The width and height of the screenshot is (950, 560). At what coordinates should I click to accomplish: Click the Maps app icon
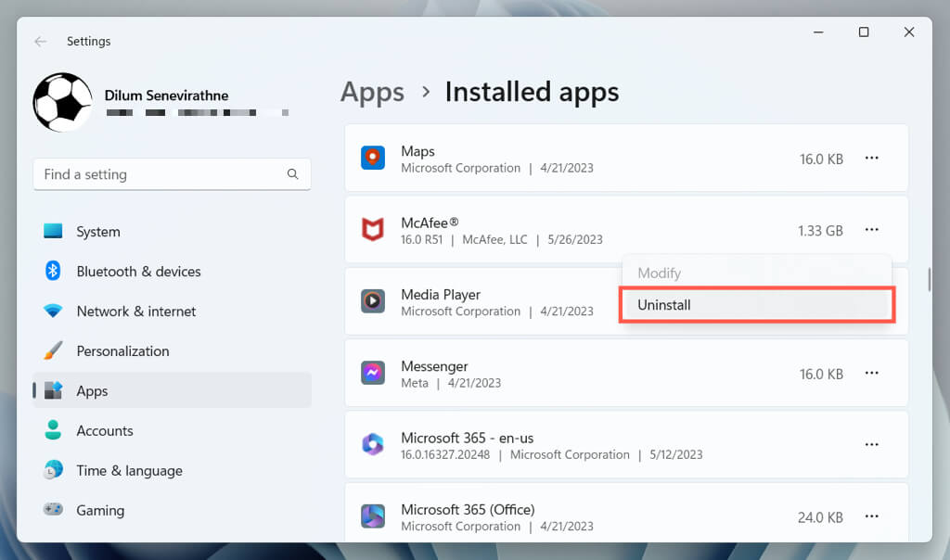tap(373, 158)
